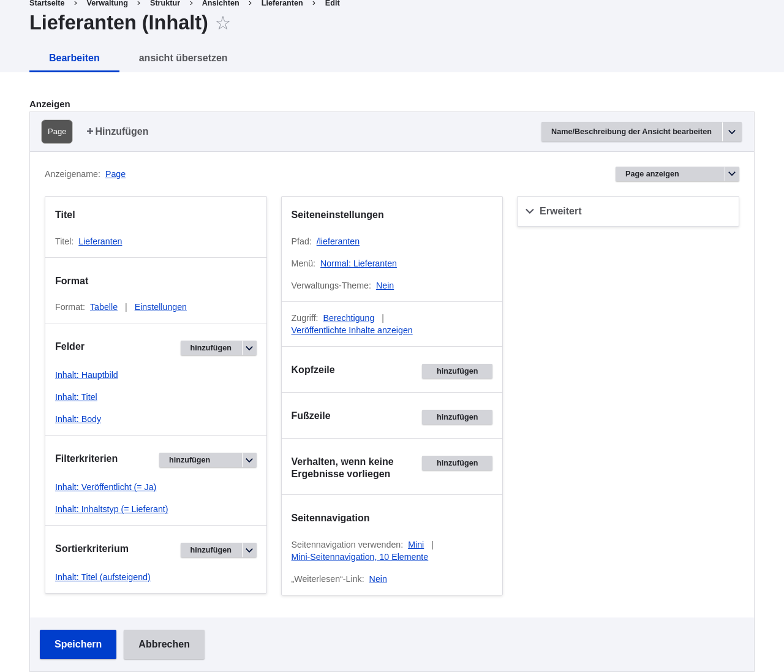This screenshot has height=672, width=784.
Task: Click the Tabelle format link
Action: [x=104, y=307]
